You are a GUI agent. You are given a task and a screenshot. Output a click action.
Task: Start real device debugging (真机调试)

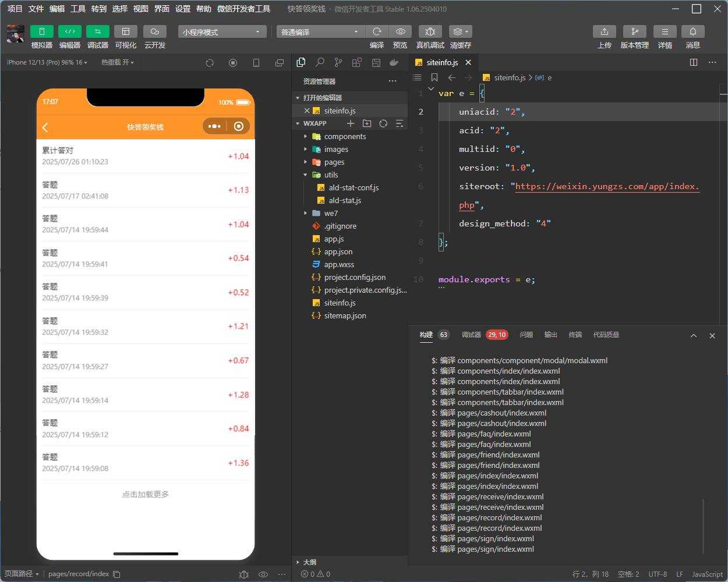coord(430,31)
